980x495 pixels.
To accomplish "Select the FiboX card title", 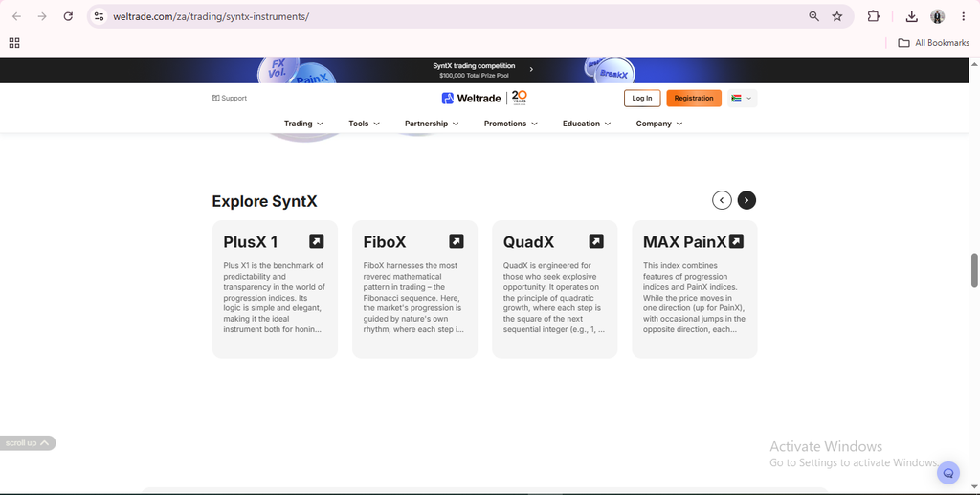I will point(385,242).
